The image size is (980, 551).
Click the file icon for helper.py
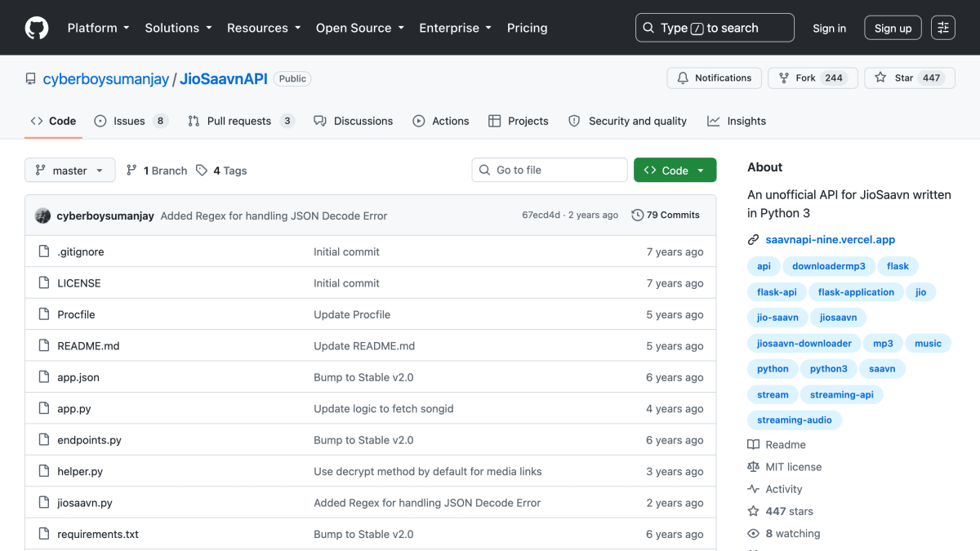coord(44,472)
